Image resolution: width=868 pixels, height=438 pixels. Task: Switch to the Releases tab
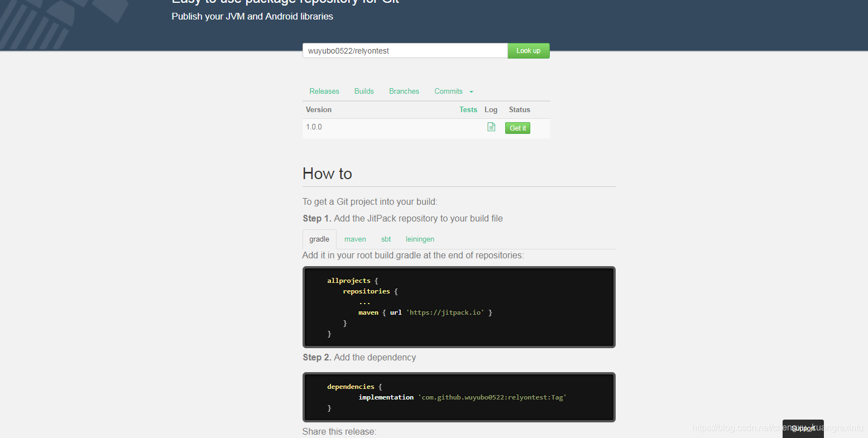coord(324,92)
